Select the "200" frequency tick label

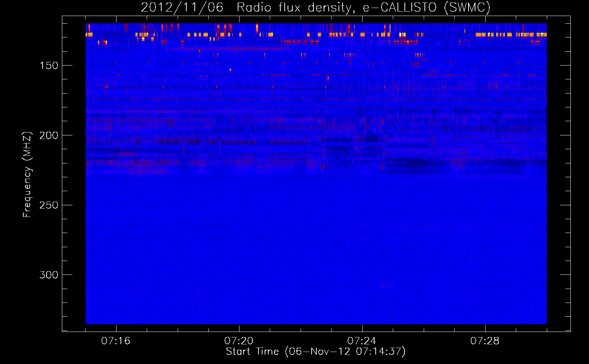49,135
